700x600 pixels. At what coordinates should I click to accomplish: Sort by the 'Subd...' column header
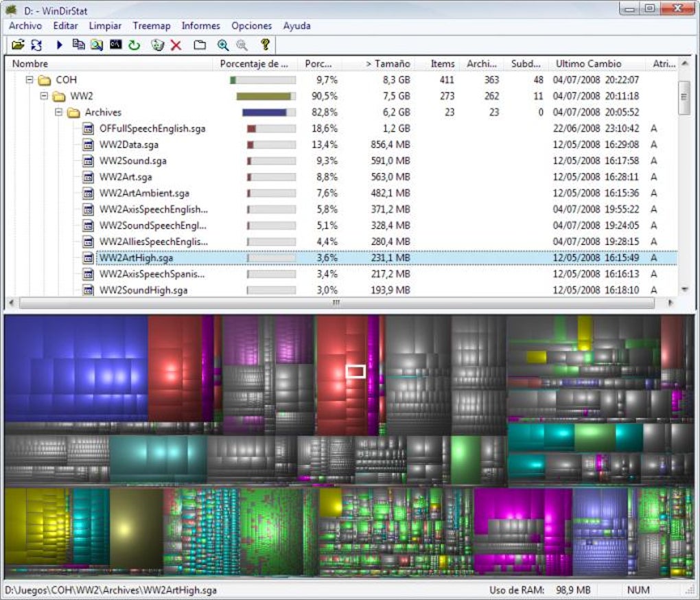click(526, 63)
